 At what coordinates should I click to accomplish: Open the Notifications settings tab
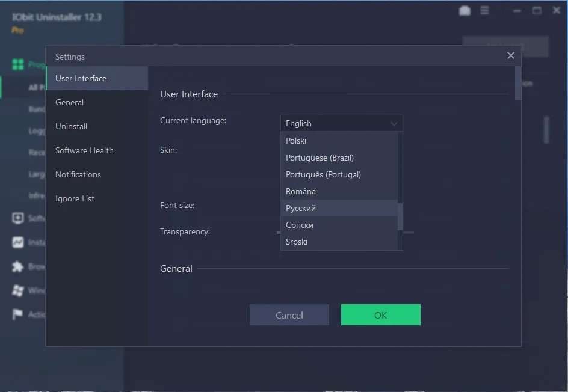click(97, 174)
